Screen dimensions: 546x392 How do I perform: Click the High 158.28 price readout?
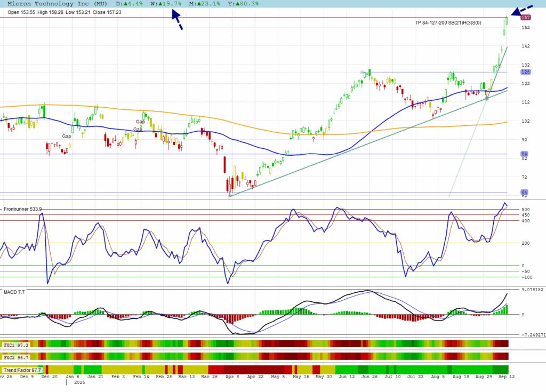(50, 12)
